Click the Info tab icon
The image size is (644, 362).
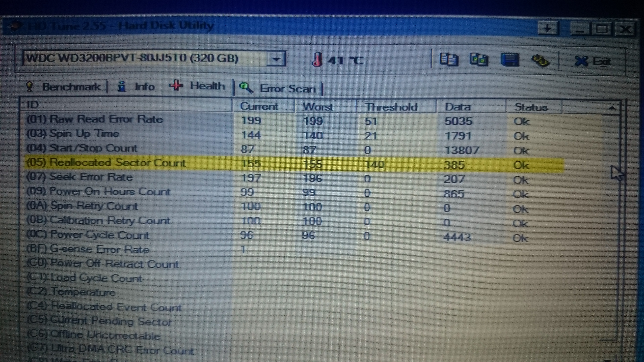[122, 86]
